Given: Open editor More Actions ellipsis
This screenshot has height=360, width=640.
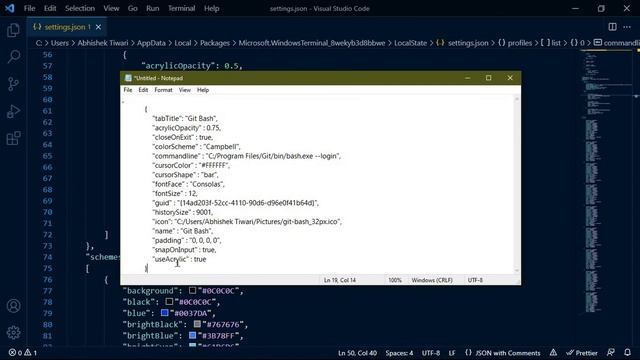Looking at the screenshot, I should 627,27.
